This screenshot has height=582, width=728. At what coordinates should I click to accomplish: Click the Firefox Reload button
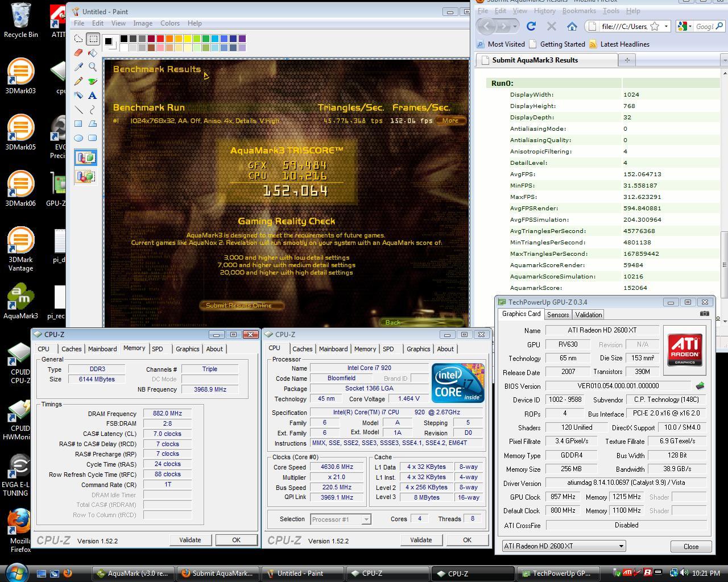(531, 26)
